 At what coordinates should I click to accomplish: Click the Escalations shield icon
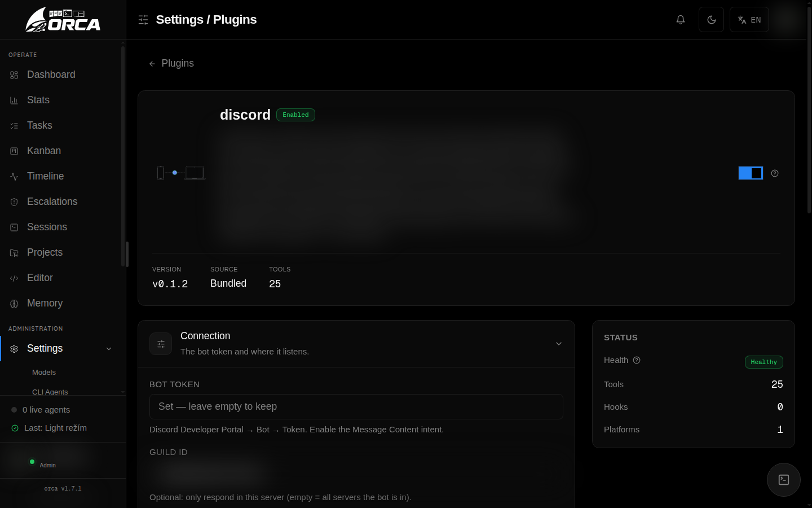pos(14,202)
